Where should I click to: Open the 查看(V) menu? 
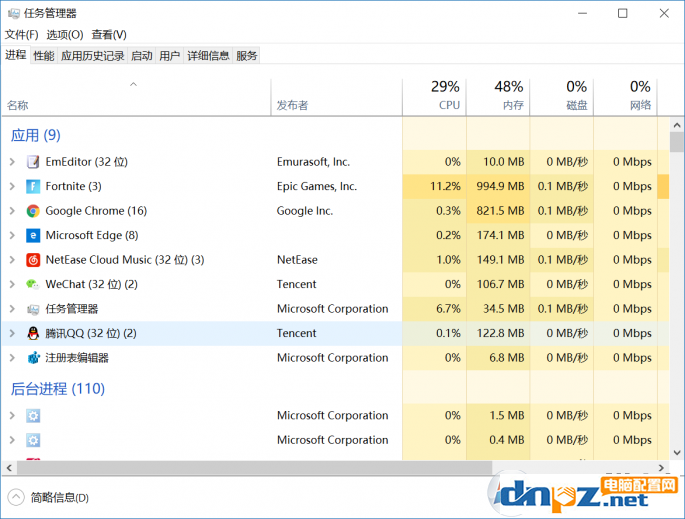(109, 35)
